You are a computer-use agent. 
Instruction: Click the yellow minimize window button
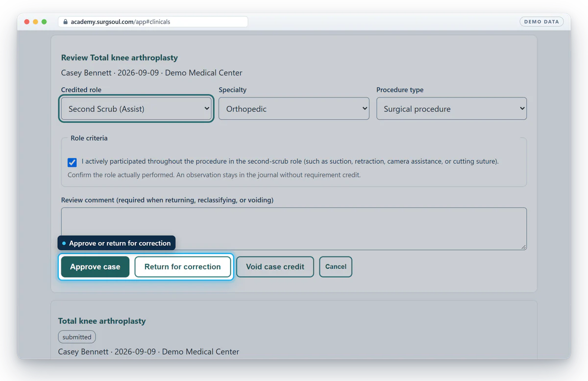tap(35, 22)
